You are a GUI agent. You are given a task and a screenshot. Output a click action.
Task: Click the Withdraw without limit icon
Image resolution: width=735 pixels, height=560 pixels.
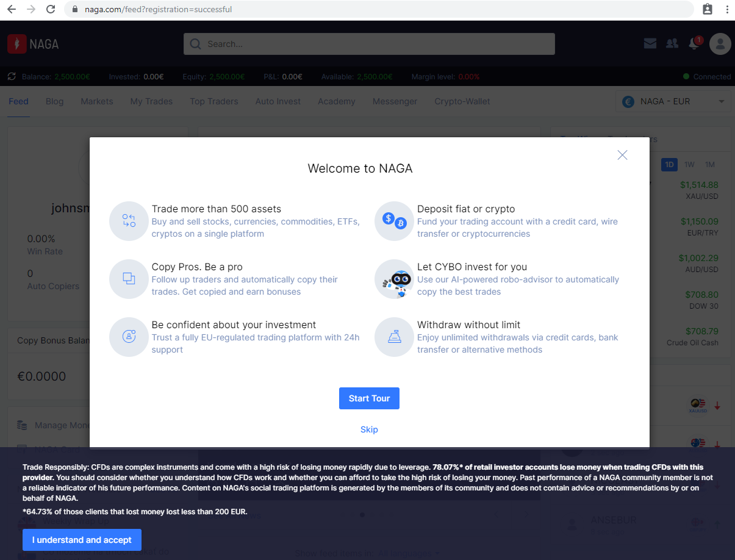click(394, 337)
